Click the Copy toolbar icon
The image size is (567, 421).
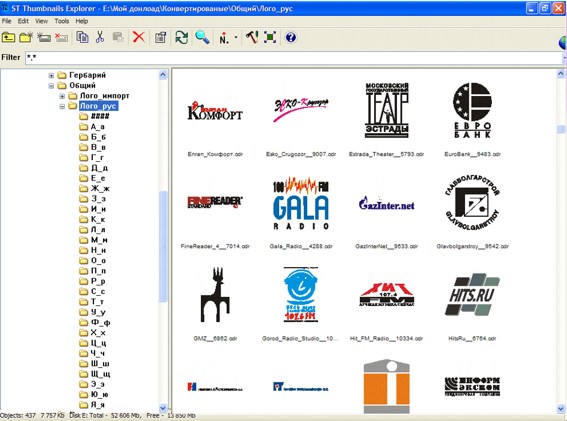pos(82,37)
